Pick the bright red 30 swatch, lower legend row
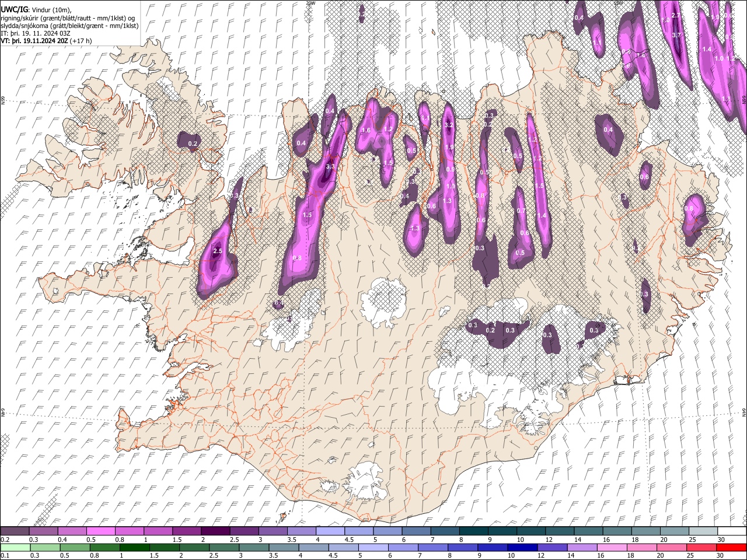Viewport: 747px width, 560px height. 732,547
